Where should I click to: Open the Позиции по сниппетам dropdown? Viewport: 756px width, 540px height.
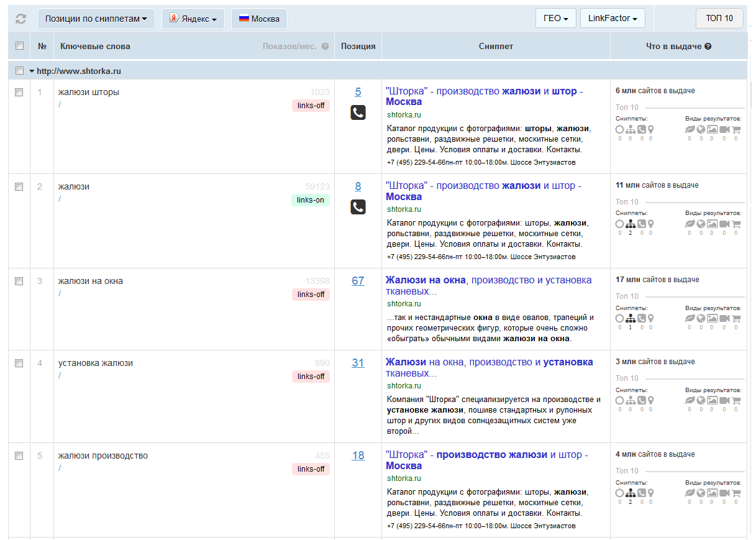click(x=96, y=19)
